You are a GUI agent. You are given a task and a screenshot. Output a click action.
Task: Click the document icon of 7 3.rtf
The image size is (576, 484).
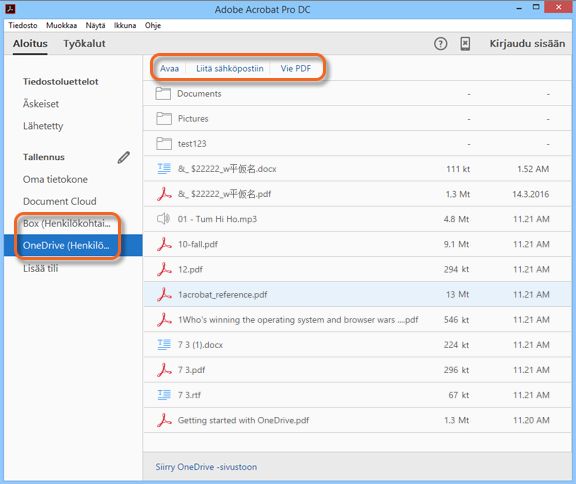point(164,395)
